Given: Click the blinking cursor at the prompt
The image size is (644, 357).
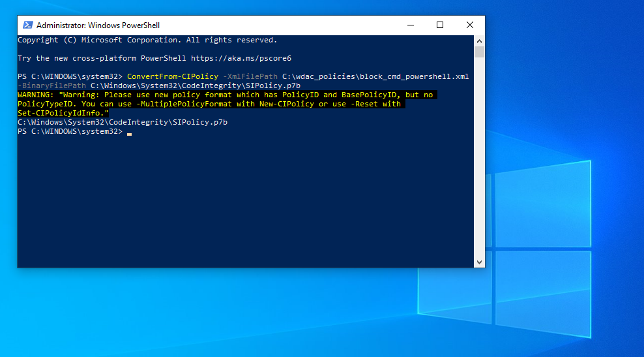Looking at the screenshot, I should coord(129,134).
